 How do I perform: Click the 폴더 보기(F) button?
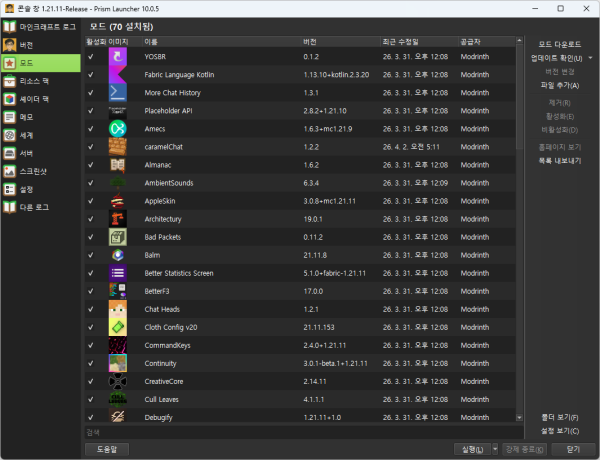559,417
